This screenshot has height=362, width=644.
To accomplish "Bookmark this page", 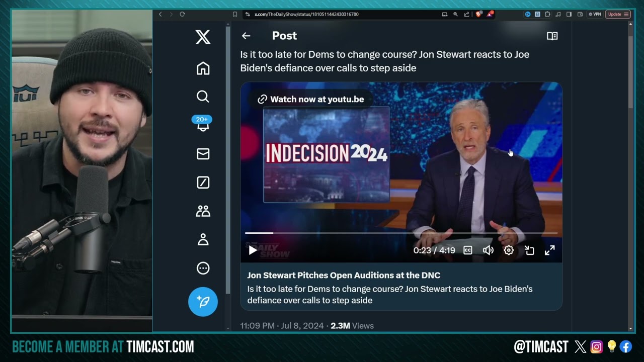I will coord(235,14).
